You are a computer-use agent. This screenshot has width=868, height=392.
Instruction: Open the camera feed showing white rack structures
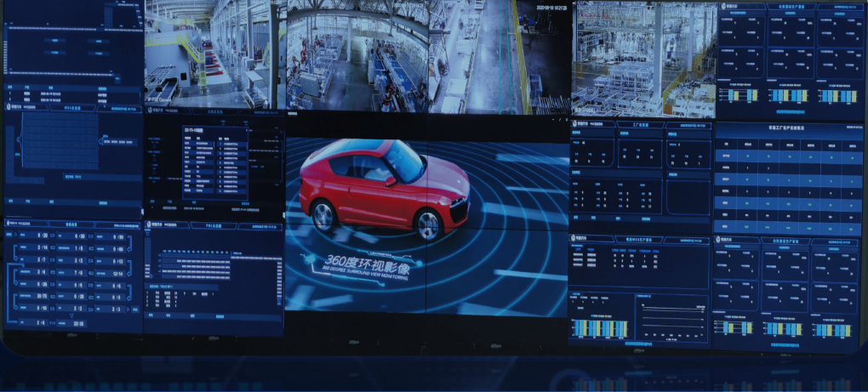click(x=642, y=61)
